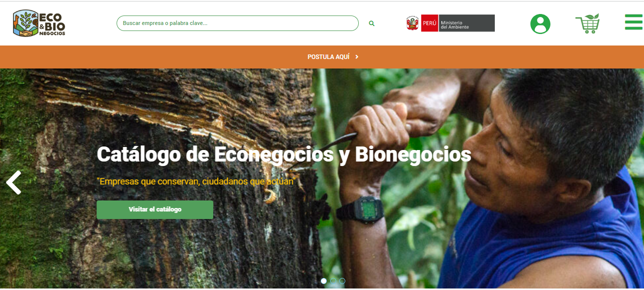The width and height of the screenshot is (644, 290).
Task: Click the "Empresas que conservan" yellow tagline
Action: (x=196, y=181)
